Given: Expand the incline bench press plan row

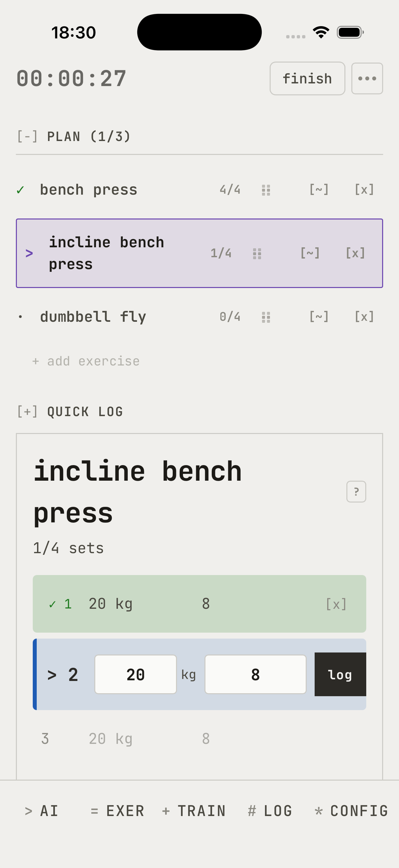Looking at the screenshot, I should tap(29, 253).
